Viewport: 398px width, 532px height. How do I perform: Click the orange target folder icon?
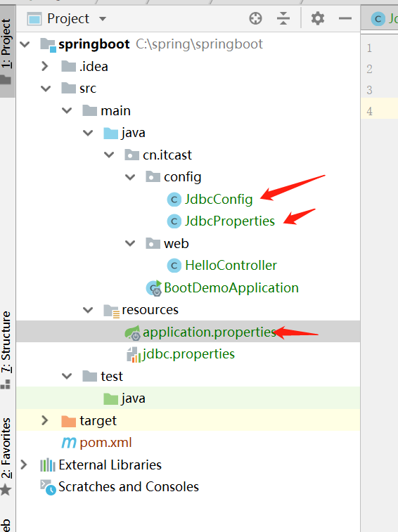pyautogui.click(x=69, y=421)
